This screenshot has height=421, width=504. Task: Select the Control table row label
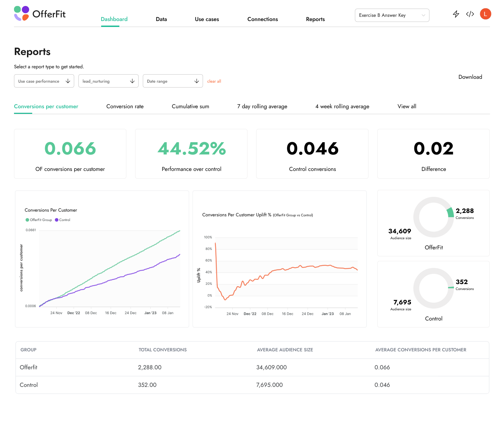pos(29,385)
